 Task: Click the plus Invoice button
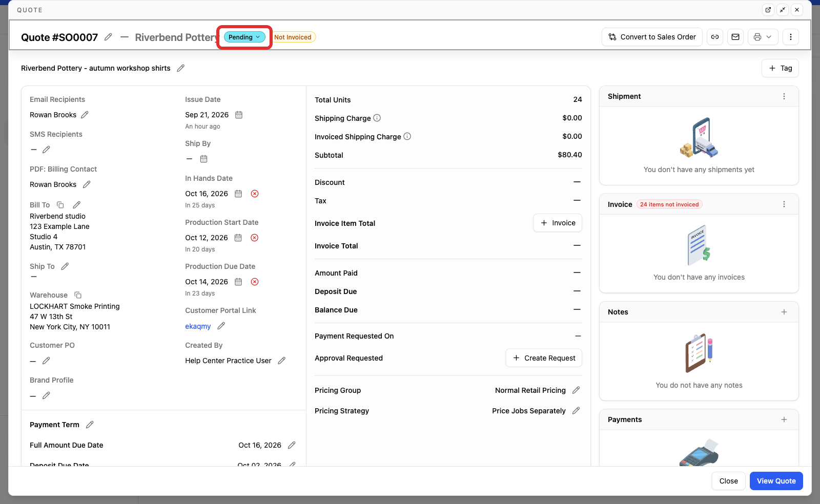tap(558, 223)
